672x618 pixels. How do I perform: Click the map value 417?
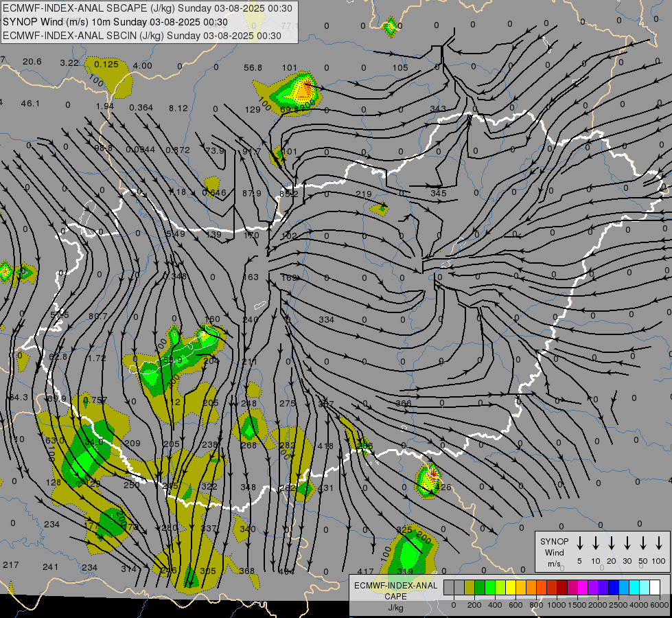click(x=365, y=571)
